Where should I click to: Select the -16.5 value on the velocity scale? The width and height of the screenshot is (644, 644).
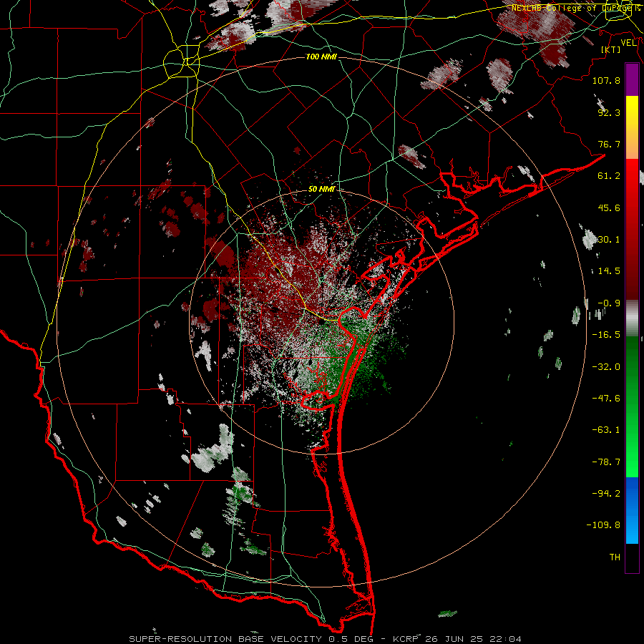pos(606,335)
